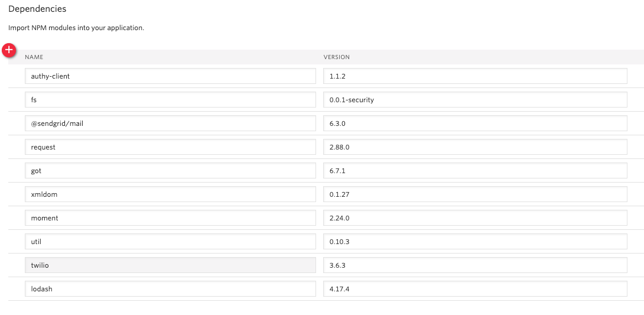
Task: Click the red plus add dependency icon
Action: (9, 50)
